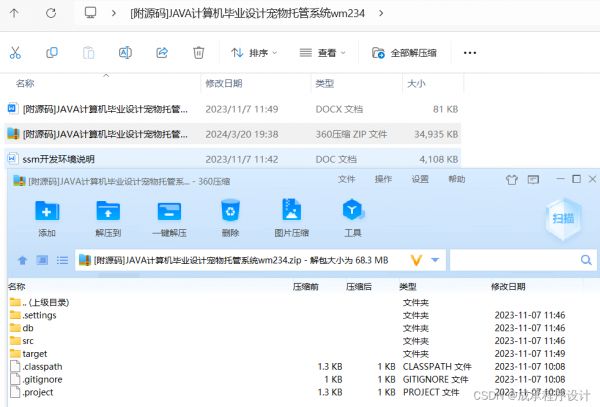Open the 查看 view dropdown
The image size is (600, 407).
pyautogui.click(x=322, y=53)
